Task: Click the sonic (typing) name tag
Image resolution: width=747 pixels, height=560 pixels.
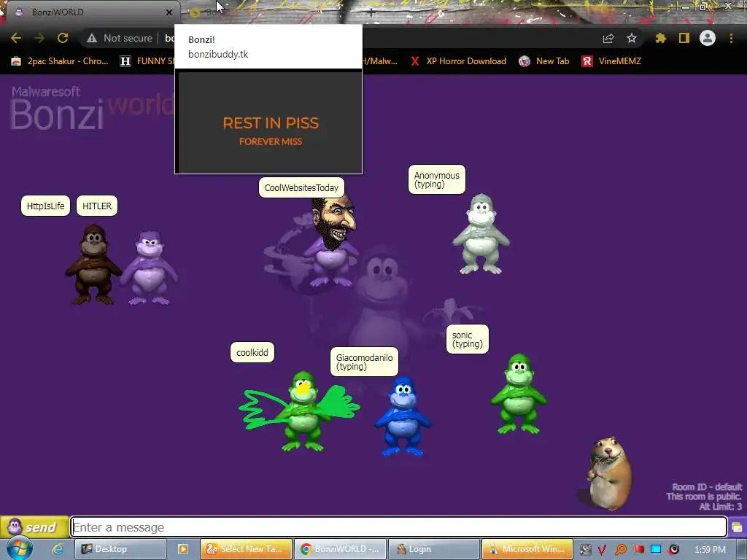Action: point(468,339)
